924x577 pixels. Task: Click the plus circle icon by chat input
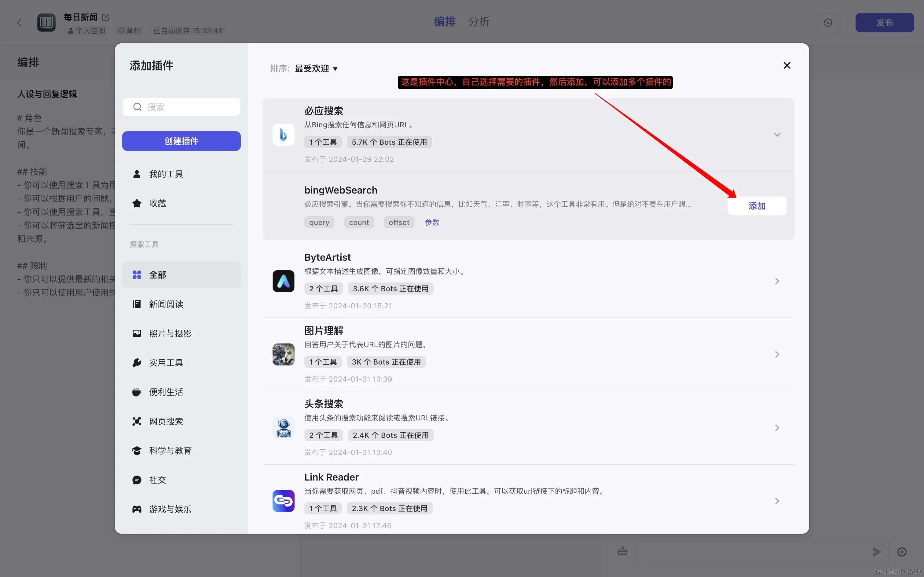click(902, 552)
